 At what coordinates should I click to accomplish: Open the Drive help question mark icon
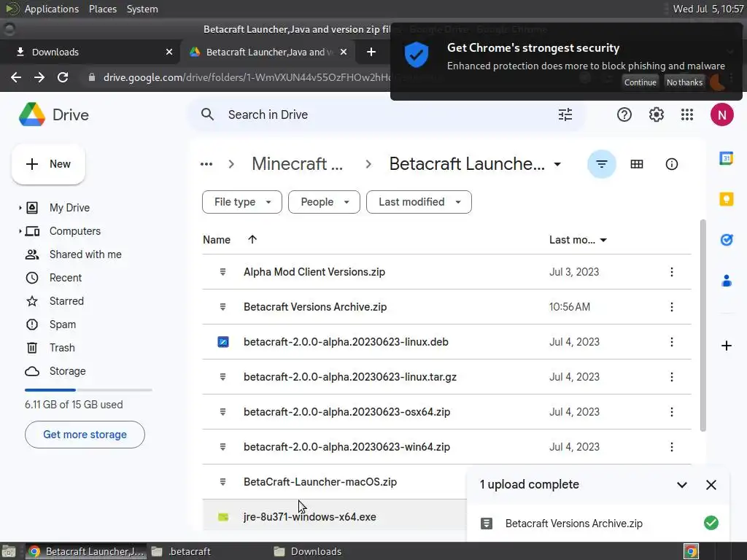coord(624,114)
